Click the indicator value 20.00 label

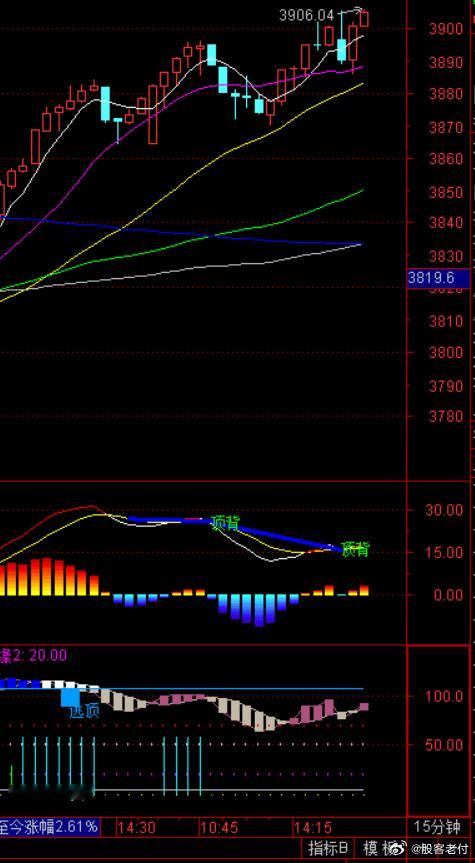tap(48, 655)
